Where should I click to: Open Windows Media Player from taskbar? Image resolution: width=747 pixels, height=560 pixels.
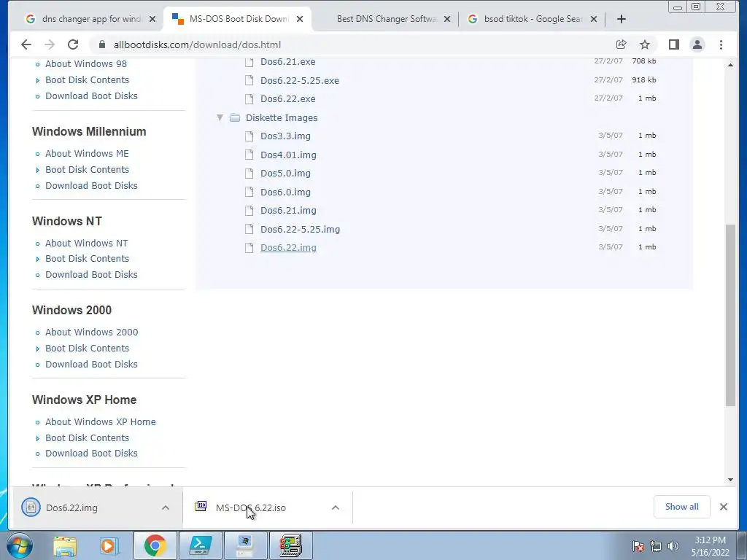click(109, 545)
